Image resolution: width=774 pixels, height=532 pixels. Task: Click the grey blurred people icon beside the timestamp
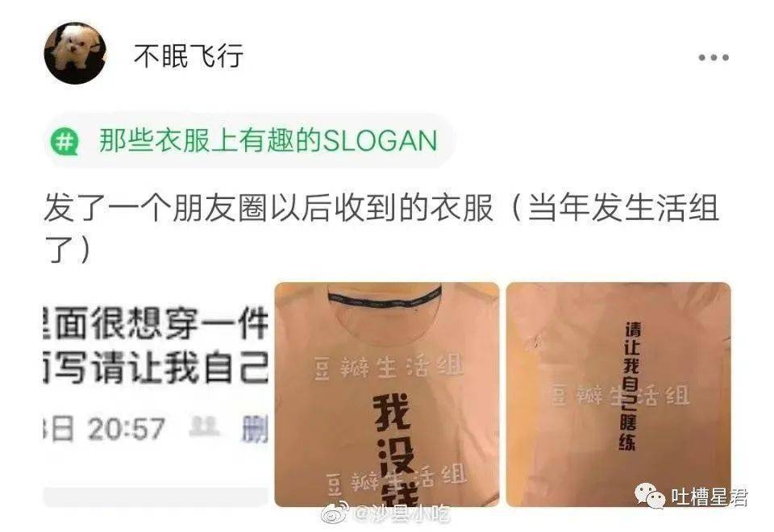(x=204, y=426)
